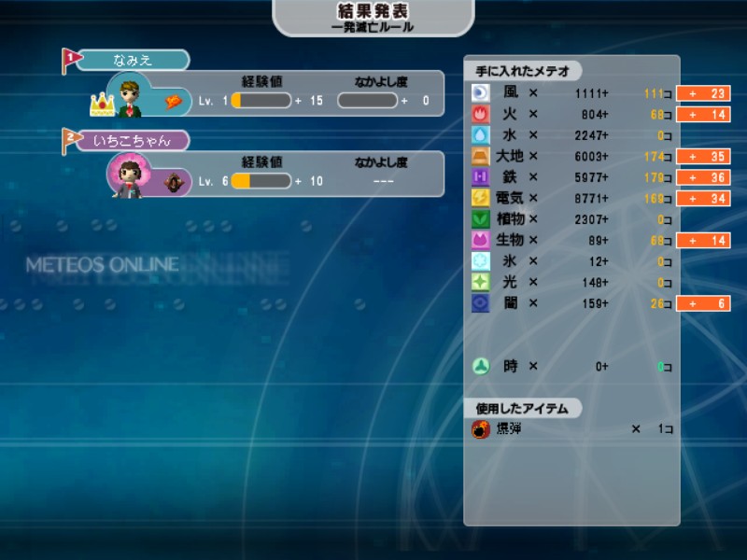Select the time (時) meteo icon

coord(480,367)
